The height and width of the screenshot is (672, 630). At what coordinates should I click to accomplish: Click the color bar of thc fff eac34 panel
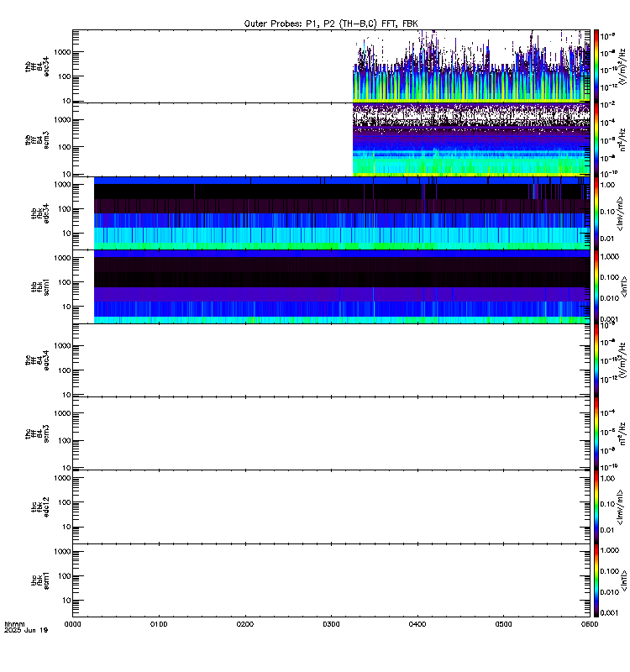pyautogui.click(x=596, y=360)
